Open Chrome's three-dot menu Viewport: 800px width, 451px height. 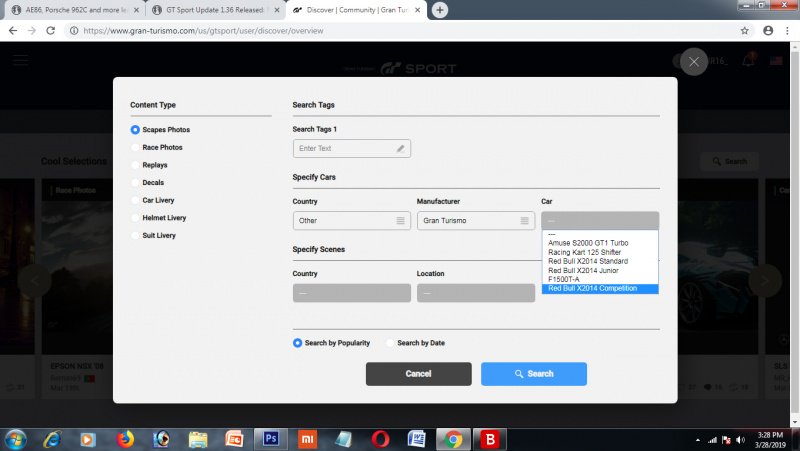pyautogui.click(x=787, y=31)
